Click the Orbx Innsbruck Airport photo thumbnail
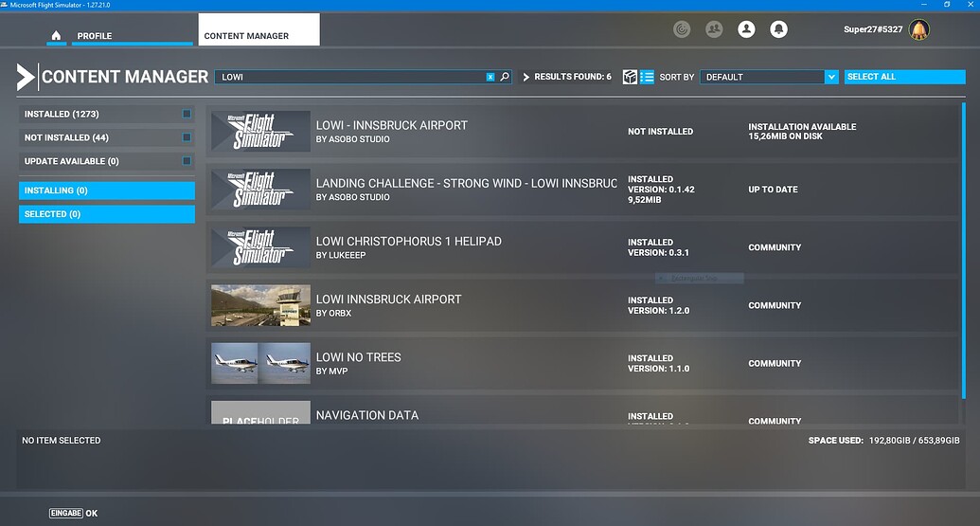Screen dimensions: 980x526 260,305
